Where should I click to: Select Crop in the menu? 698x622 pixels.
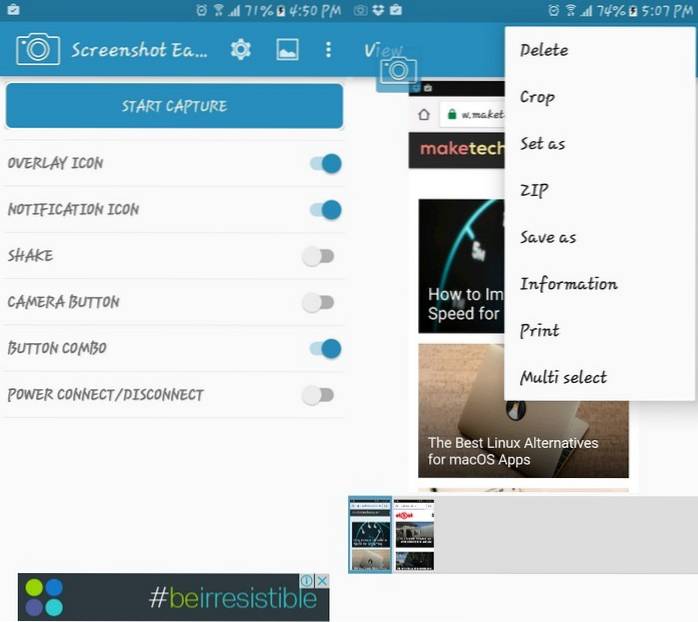(x=537, y=97)
